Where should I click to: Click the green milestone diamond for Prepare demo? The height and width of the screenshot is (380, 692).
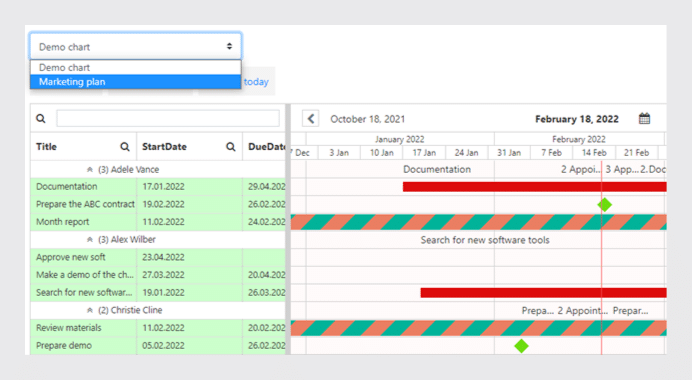(522, 346)
